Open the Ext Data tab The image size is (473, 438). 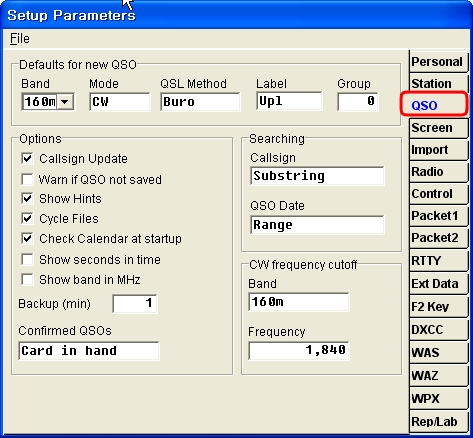pyautogui.click(x=438, y=284)
